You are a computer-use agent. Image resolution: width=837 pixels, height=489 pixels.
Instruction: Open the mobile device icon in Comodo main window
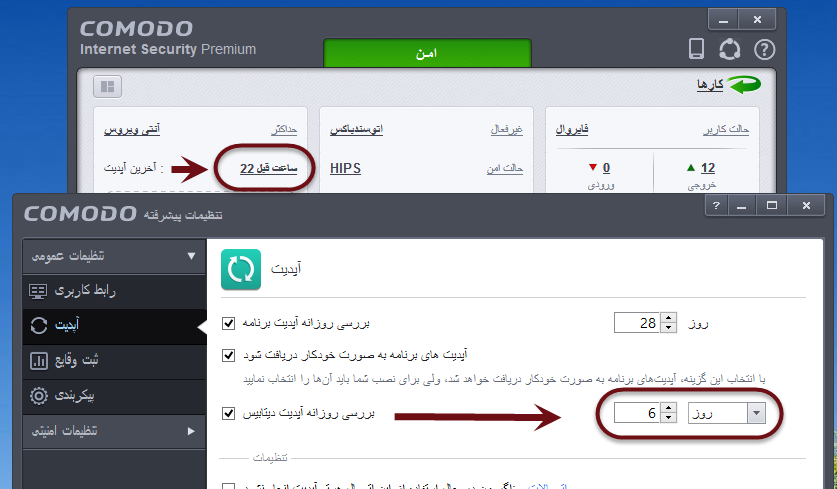tap(696, 49)
